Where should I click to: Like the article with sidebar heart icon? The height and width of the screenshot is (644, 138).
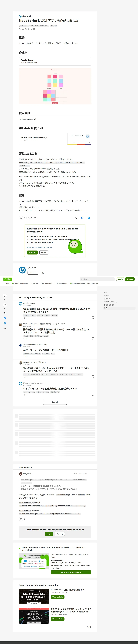(5, 296)
